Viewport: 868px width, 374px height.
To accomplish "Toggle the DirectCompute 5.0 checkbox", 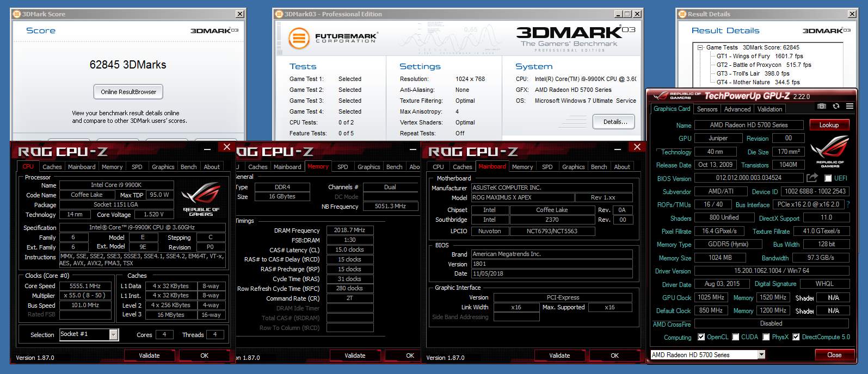I will click(796, 337).
